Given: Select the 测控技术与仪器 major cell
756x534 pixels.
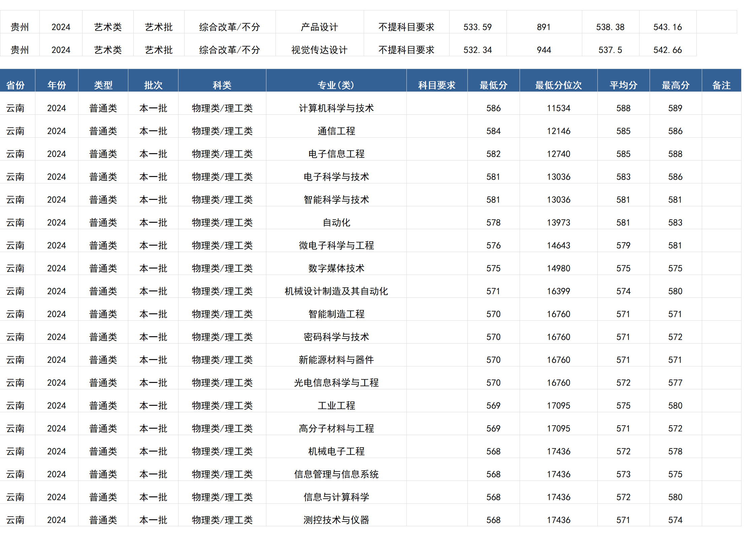Looking at the screenshot, I should [336, 520].
